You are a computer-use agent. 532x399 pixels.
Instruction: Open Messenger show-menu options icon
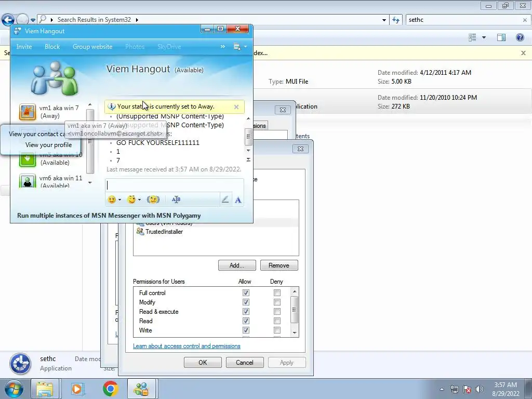(x=237, y=47)
